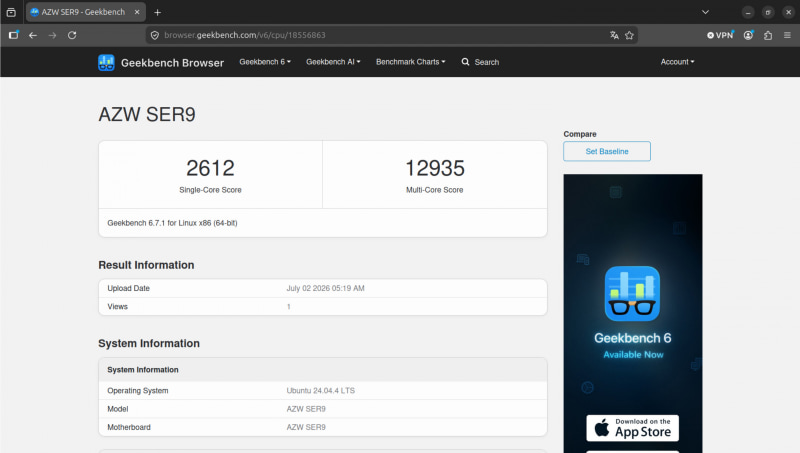Restore the browser window size
The width and height of the screenshot is (800, 453).
pos(768,12)
